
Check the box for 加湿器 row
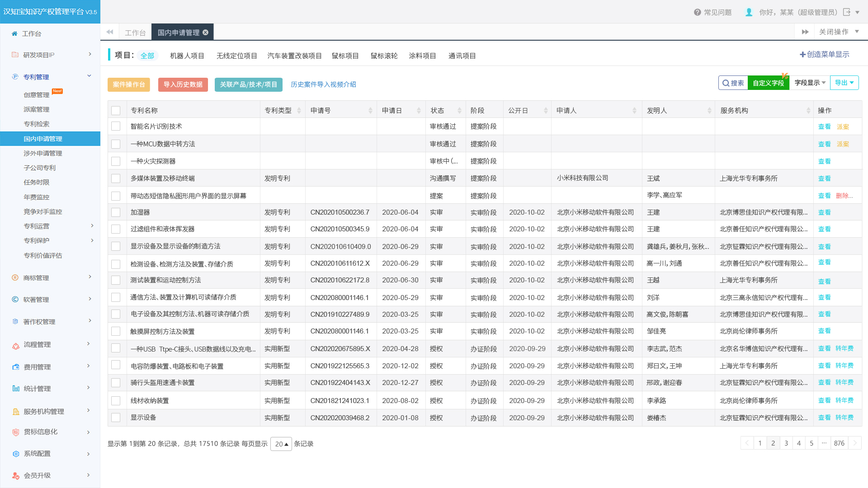point(116,212)
